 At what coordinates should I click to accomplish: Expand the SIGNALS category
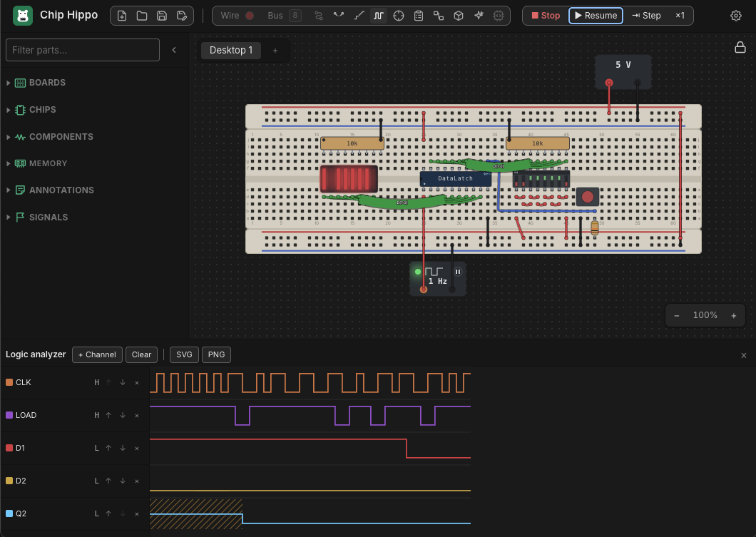click(x=42, y=217)
